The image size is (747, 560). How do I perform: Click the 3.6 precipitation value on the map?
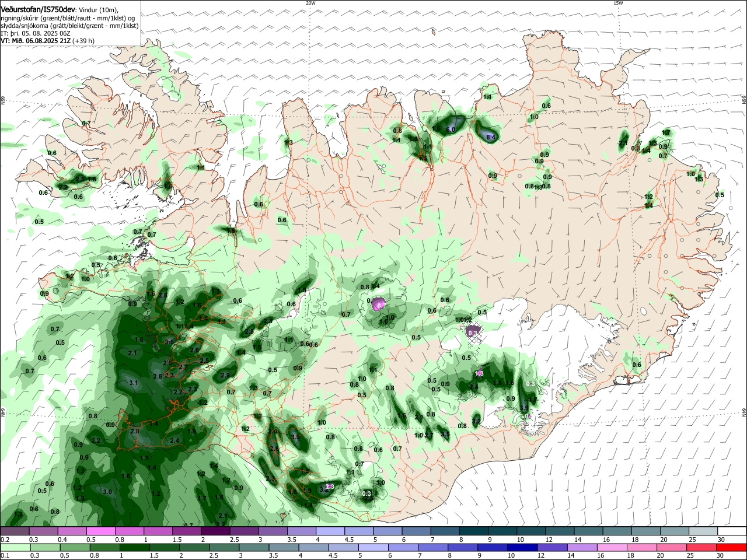(169, 342)
